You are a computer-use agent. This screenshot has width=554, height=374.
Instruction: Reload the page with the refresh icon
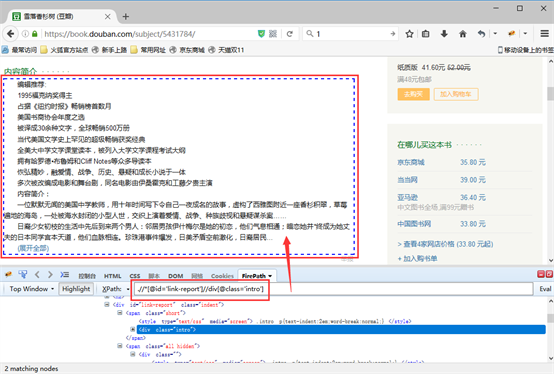pos(290,34)
